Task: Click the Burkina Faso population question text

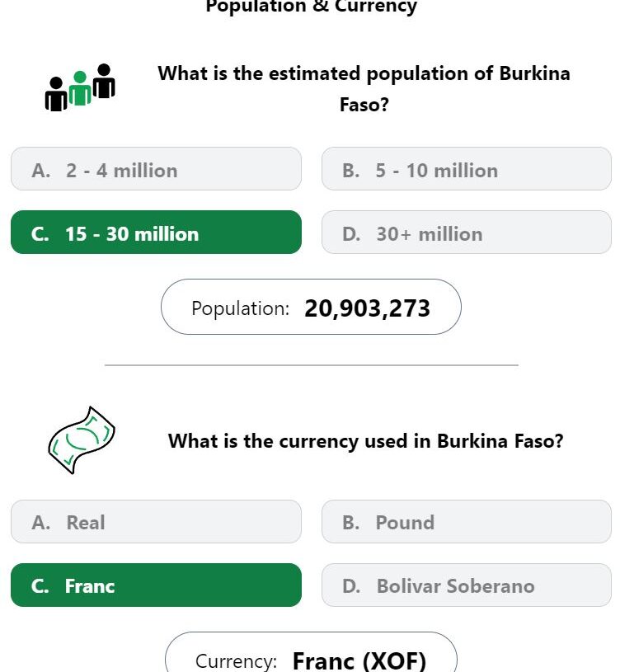Action: click(x=364, y=89)
